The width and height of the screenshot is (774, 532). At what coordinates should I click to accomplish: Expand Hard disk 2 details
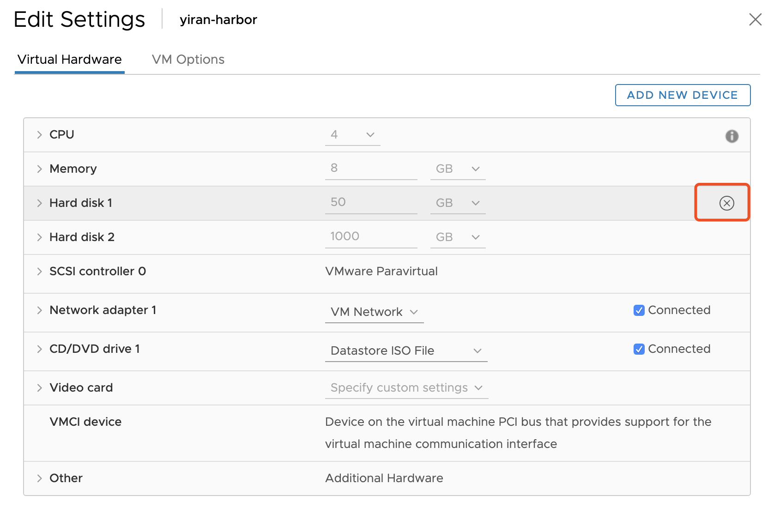click(40, 237)
